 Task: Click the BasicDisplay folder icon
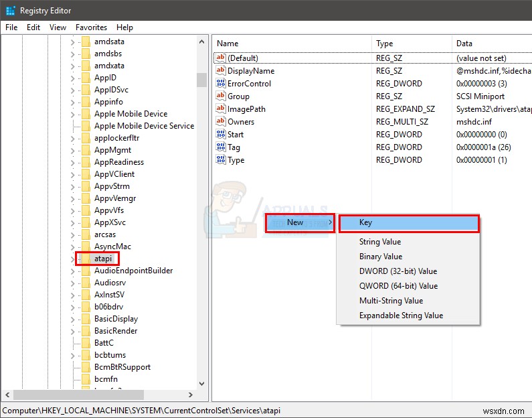click(x=86, y=319)
